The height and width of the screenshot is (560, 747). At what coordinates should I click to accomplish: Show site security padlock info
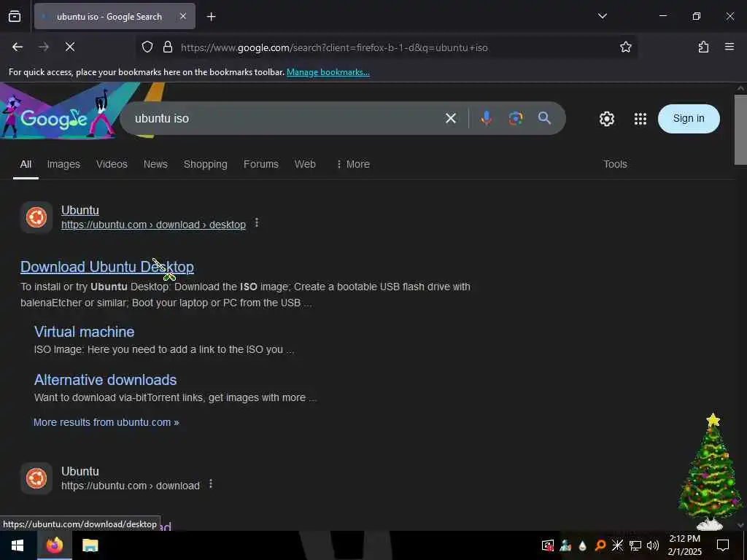click(167, 47)
